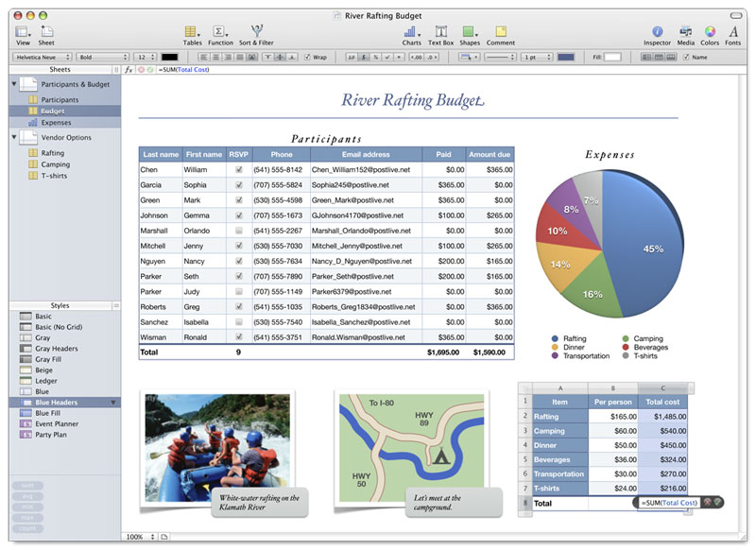Click the Function toolbar icon
Viewport: 756px width, 550px height.
pos(220,34)
